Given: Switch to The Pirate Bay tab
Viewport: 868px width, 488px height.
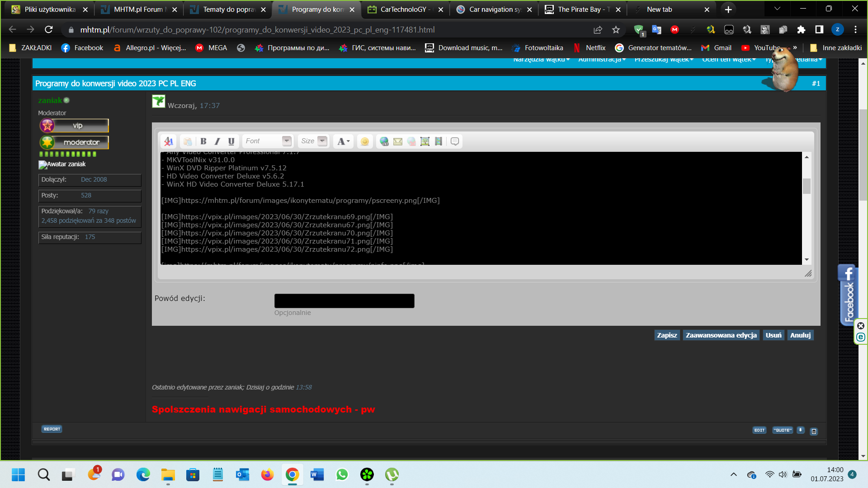Looking at the screenshot, I should point(582,9).
